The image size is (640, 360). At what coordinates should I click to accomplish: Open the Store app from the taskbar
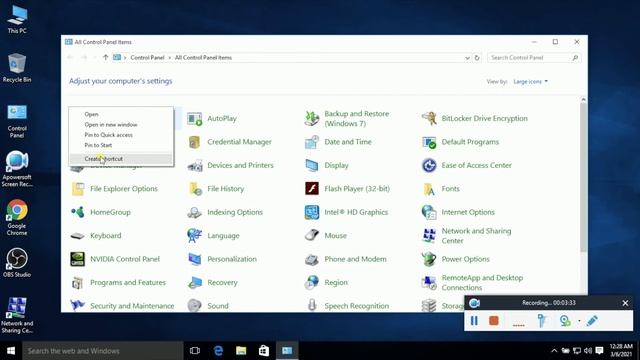tap(264, 351)
